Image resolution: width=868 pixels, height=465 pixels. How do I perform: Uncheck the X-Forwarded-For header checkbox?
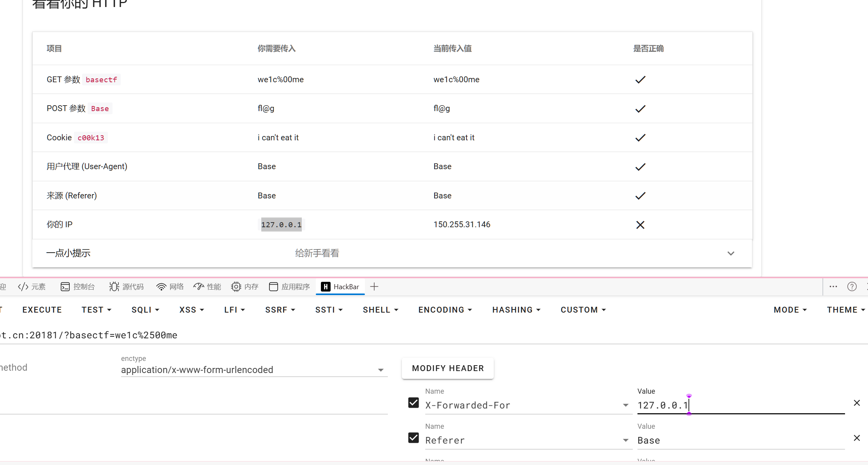point(414,403)
